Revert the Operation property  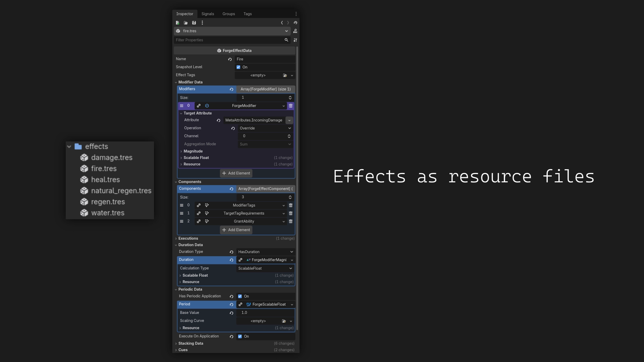[233, 128]
